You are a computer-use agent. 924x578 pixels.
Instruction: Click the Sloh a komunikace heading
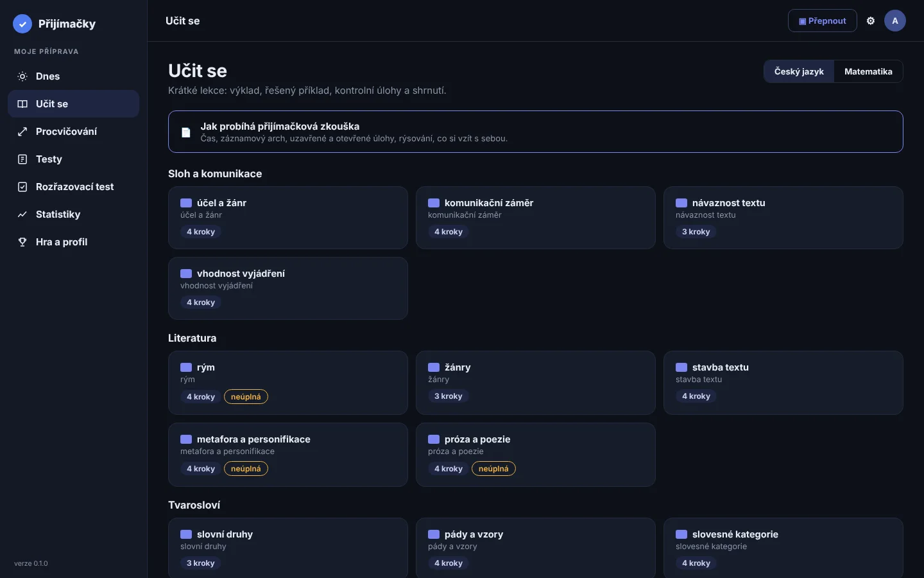point(215,174)
